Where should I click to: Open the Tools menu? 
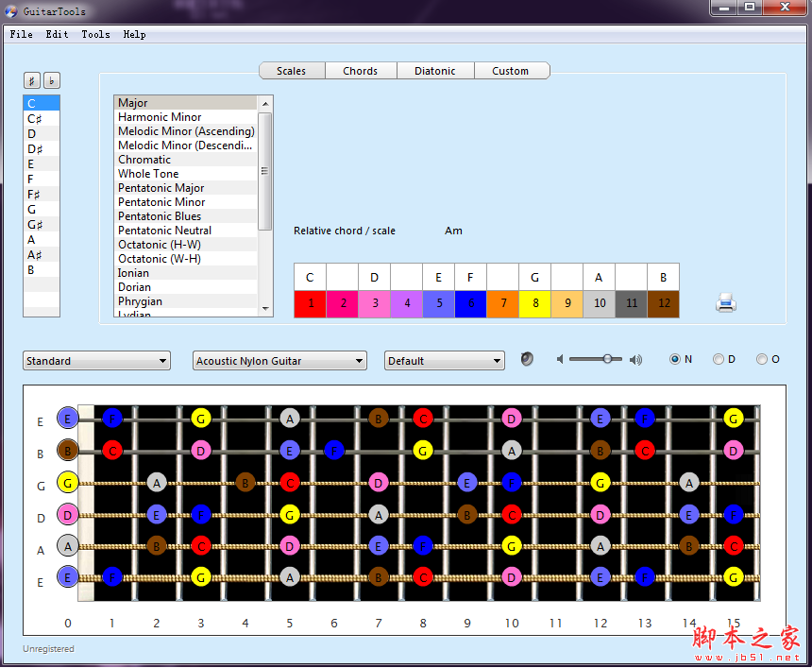click(95, 35)
